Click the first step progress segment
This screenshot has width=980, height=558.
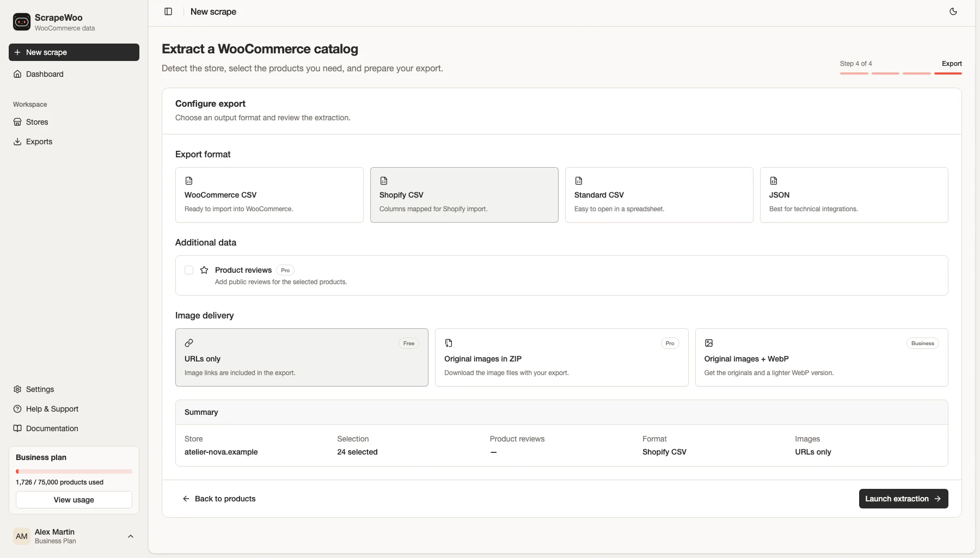pyautogui.click(x=854, y=73)
